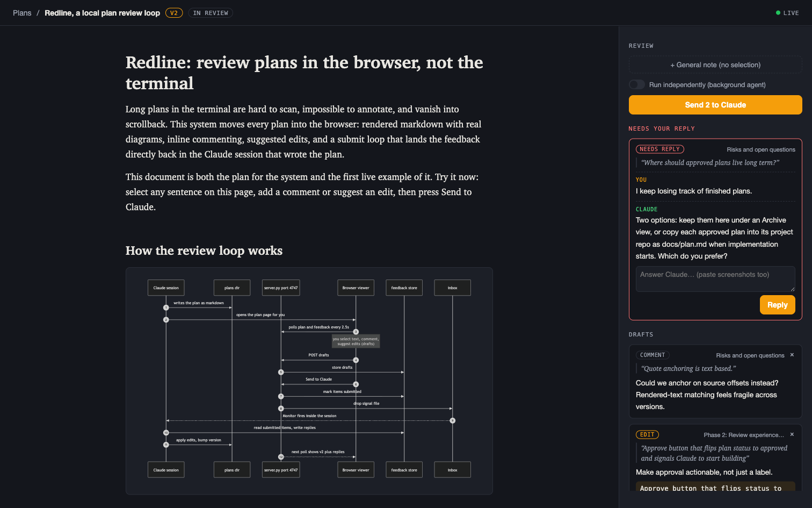The width and height of the screenshot is (812, 508).
Task: Click the comment text 'I keep losing track of finished plans.'
Action: [694, 191]
